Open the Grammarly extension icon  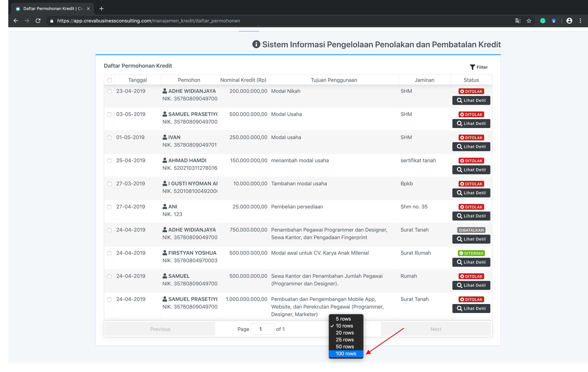point(543,21)
